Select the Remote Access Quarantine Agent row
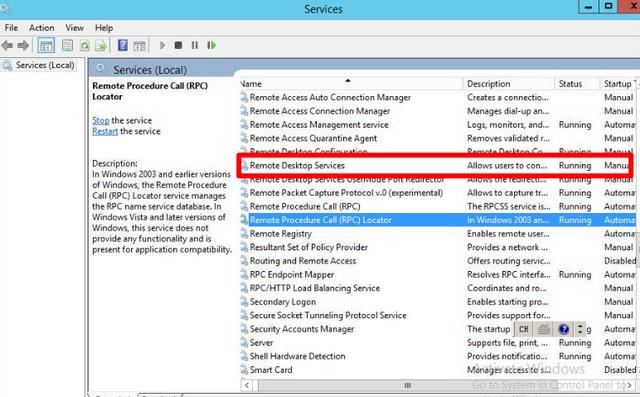This screenshot has width=640, height=397. click(438, 138)
